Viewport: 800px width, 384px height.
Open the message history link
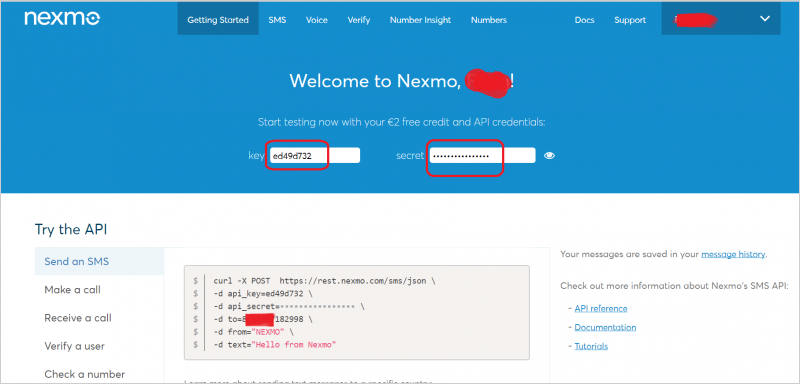coord(733,254)
